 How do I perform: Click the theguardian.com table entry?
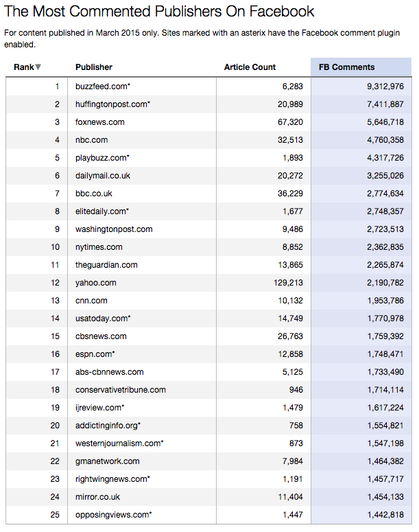[x=106, y=265]
